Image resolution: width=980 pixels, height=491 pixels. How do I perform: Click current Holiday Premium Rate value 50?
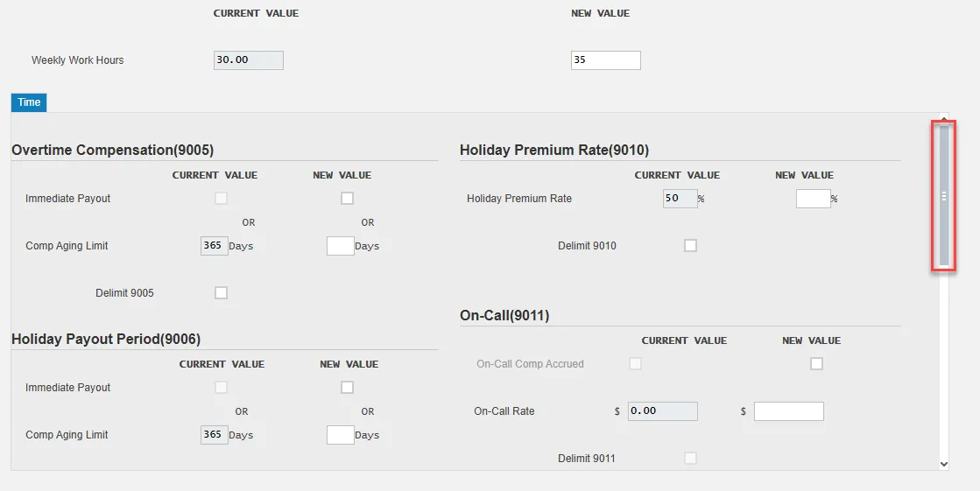[680, 199]
